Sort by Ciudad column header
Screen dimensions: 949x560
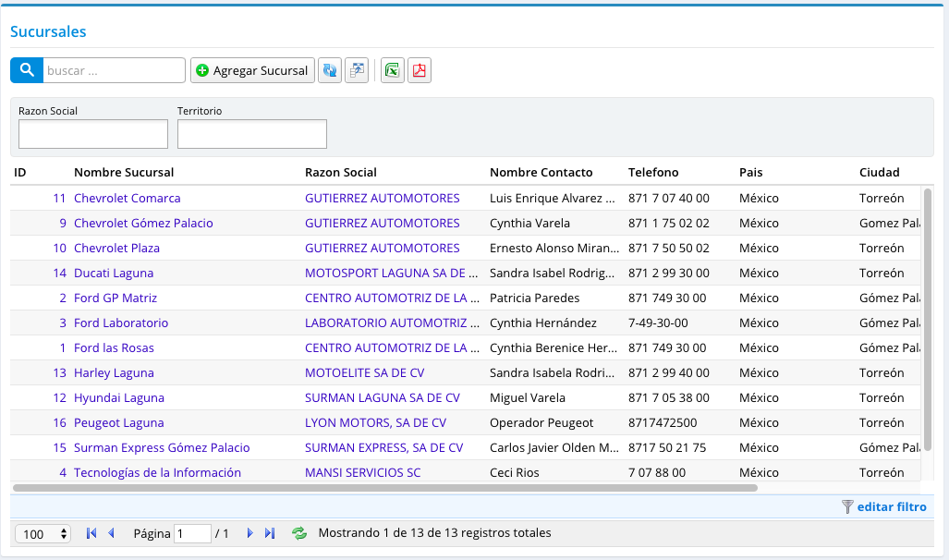(880, 173)
